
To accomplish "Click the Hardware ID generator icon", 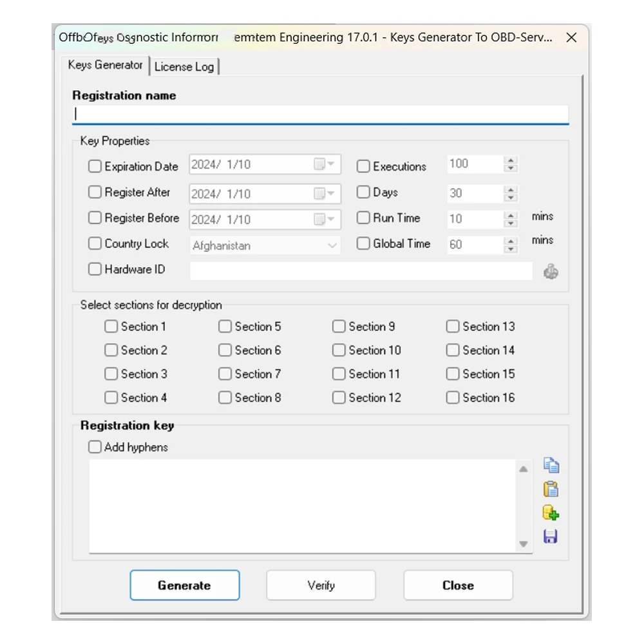I will coord(551,272).
